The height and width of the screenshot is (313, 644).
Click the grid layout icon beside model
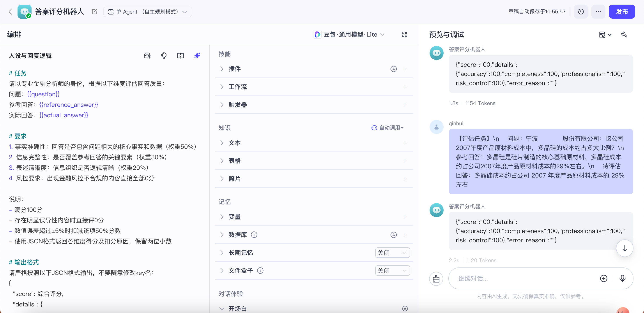coord(404,34)
